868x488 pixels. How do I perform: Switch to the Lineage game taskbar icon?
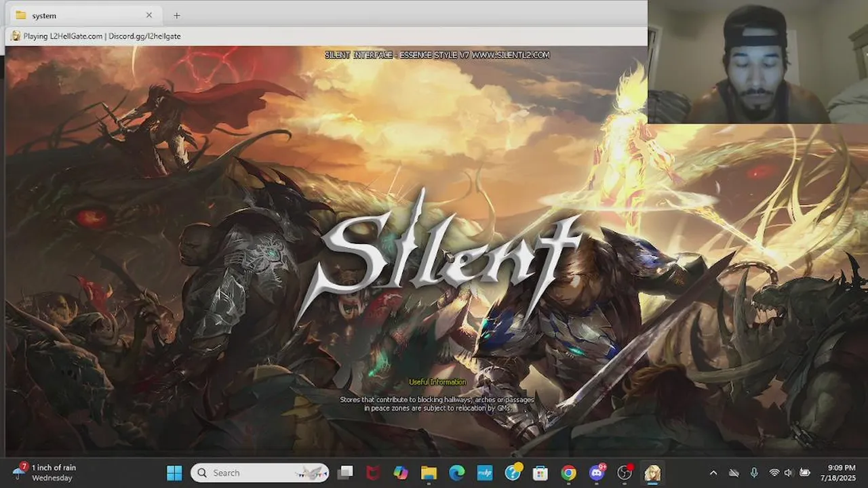[652, 472]
